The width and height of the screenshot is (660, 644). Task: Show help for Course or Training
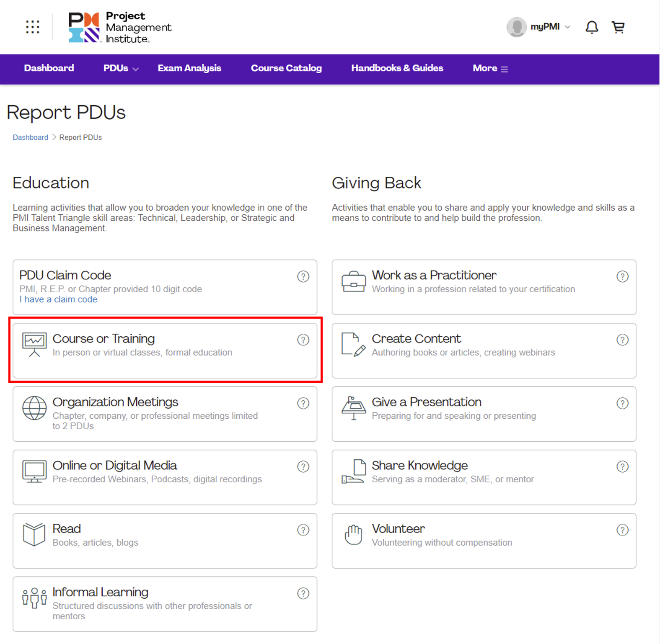coord(303,340)
